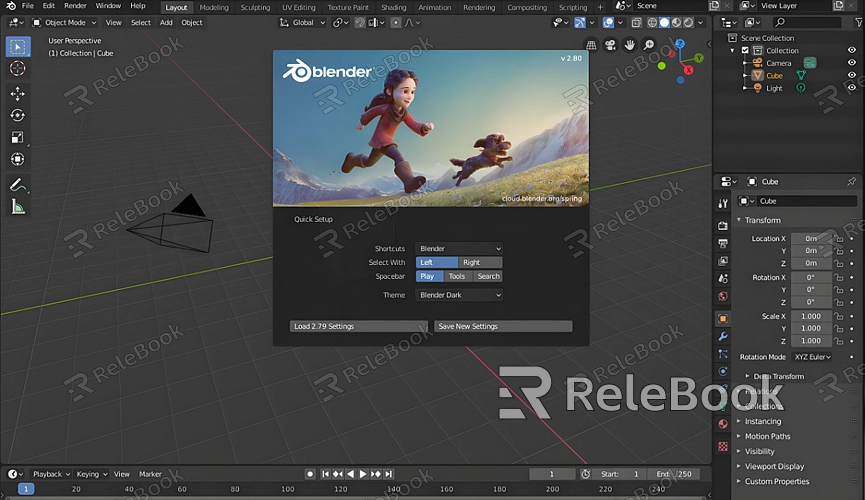Open the Output properties tab
Screen dimensions: 865x500
[x=723, y=243]
